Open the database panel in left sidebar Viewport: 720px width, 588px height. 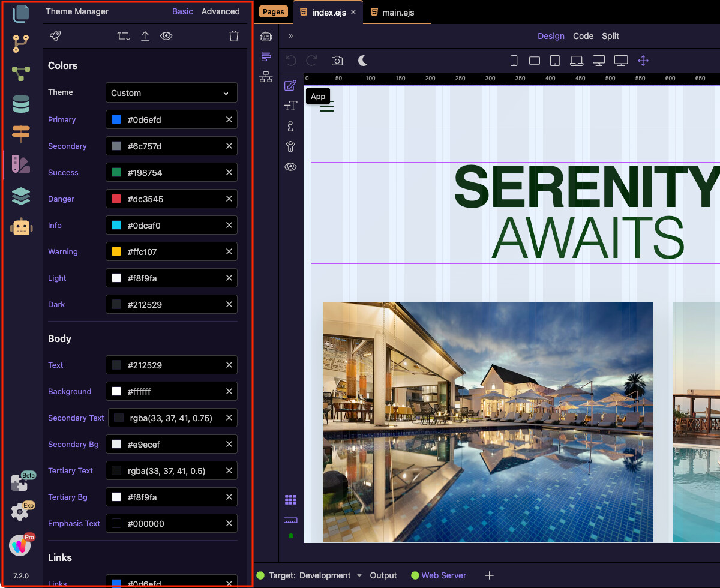tap(21, 104)
